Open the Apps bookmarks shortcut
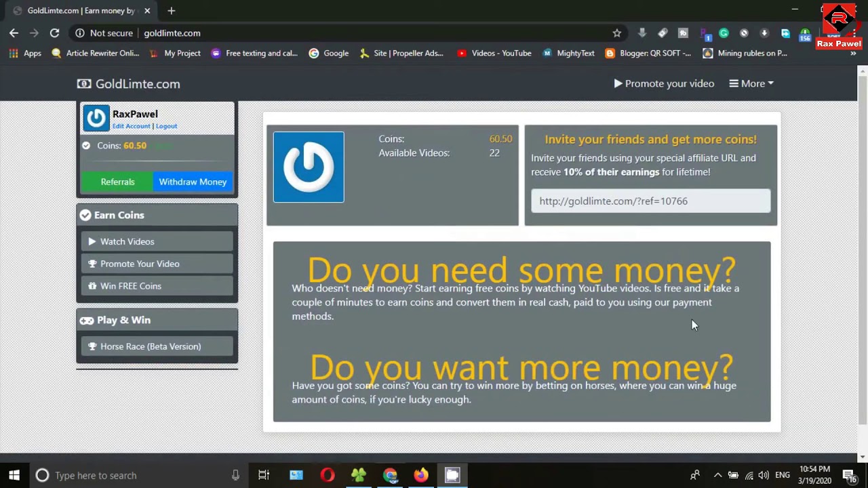 point(25,53)
